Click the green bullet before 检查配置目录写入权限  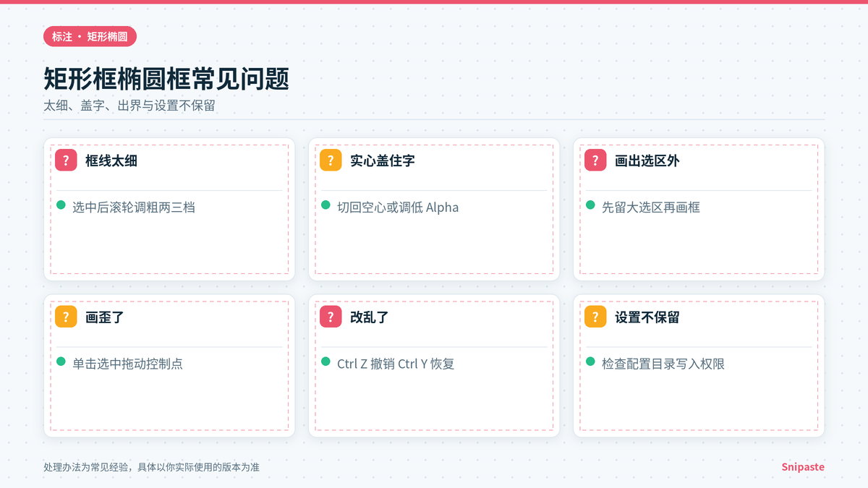pyautogui.click(x=591, y=361)
